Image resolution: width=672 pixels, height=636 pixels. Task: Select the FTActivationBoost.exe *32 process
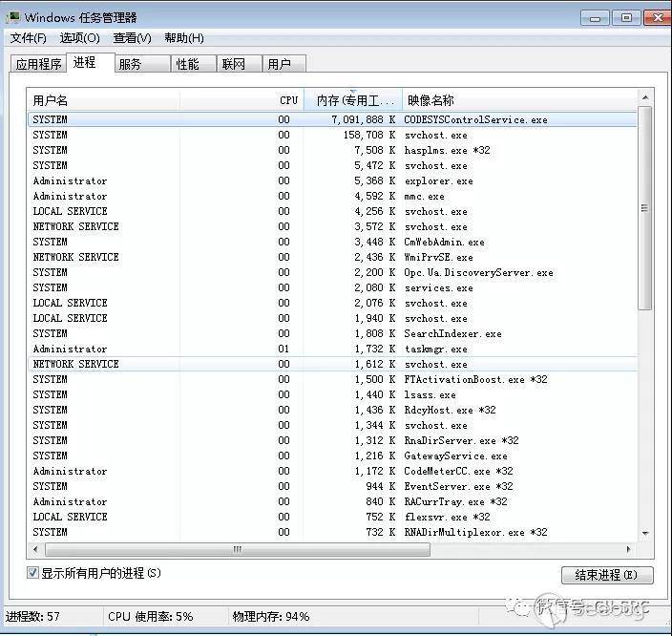click(332, 379)
